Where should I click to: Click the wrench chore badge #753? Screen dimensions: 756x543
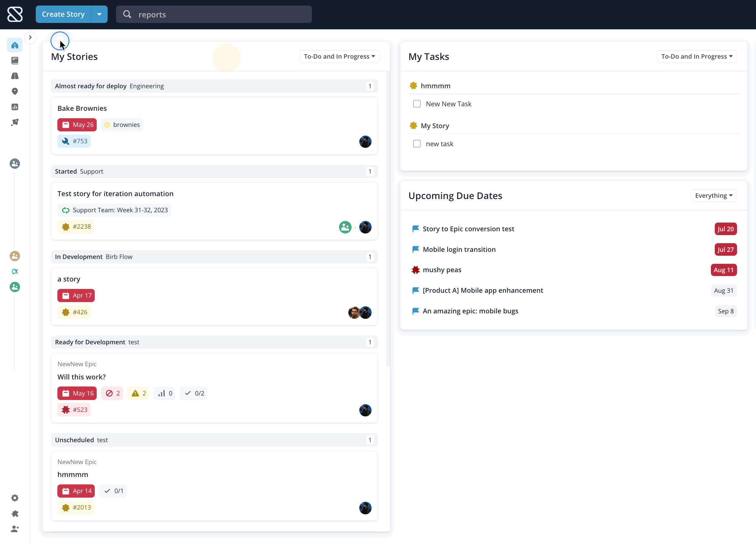[74, 141]
